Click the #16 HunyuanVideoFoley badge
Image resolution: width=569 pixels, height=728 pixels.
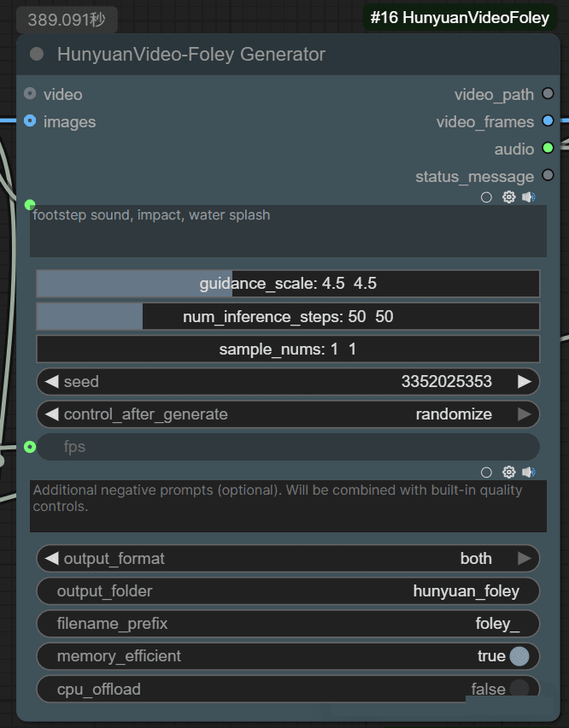point(460,18)
